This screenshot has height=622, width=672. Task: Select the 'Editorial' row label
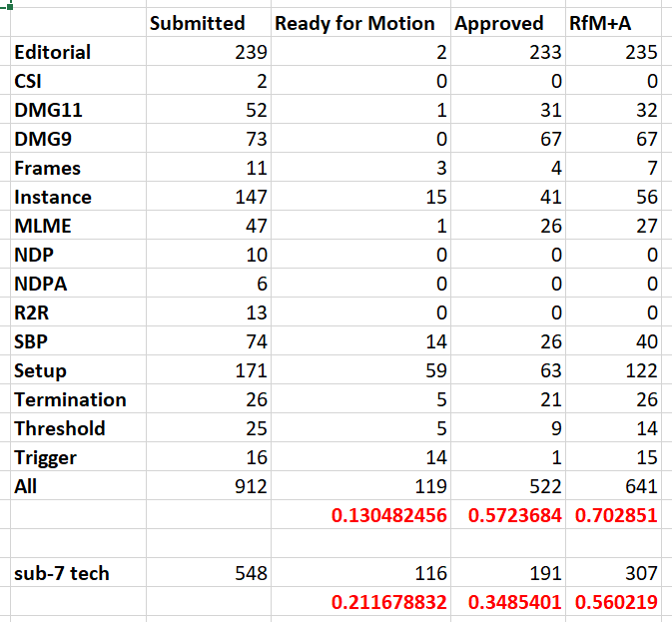[x=79, y=51]
